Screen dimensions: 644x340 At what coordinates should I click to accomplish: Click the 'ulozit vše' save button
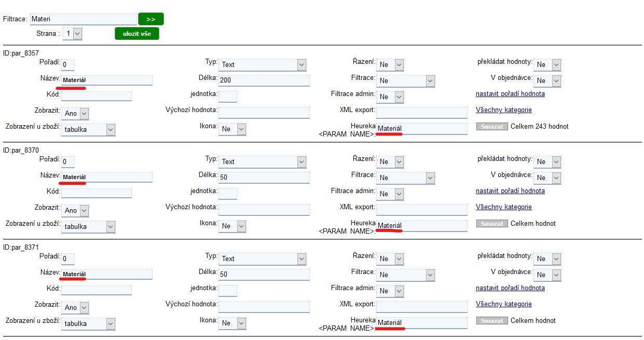click(137, 34)
